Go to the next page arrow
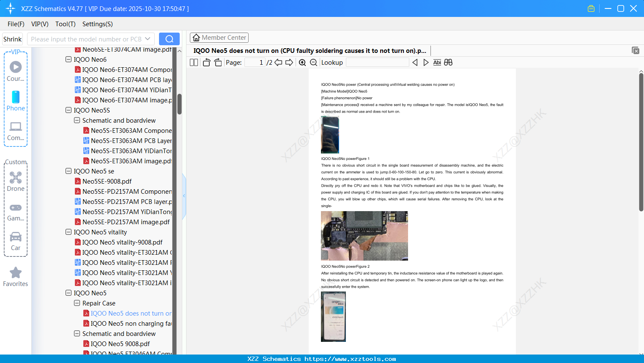The image size is (644, 363). (289, 63)
